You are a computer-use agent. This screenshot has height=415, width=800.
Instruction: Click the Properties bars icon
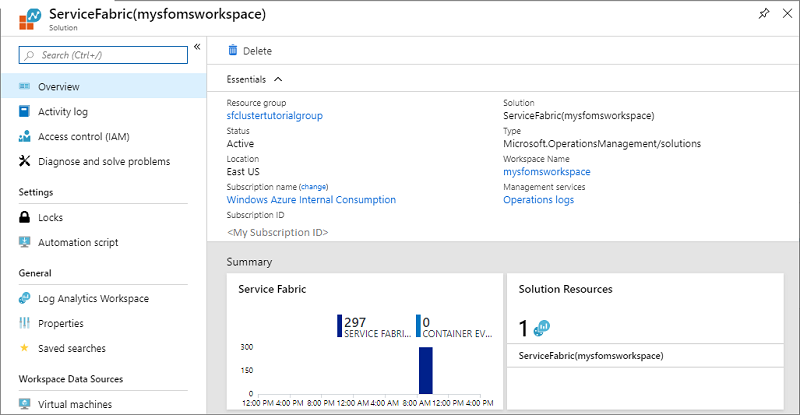(x=25, y=323)
